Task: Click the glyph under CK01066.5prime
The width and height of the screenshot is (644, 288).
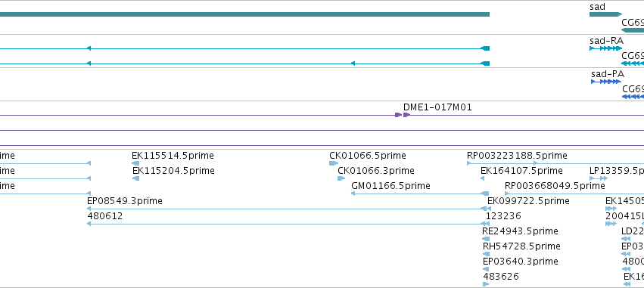Action: point(334,163)
